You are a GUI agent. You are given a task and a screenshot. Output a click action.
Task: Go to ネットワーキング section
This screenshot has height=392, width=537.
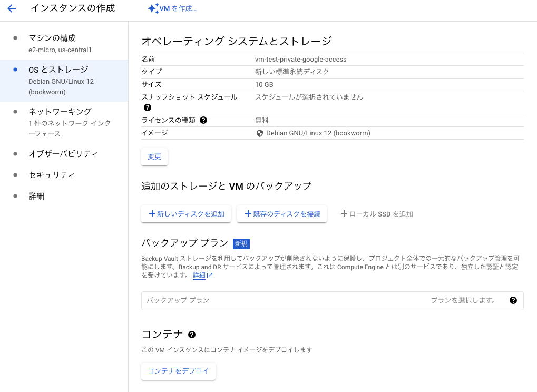pos(64,123)
